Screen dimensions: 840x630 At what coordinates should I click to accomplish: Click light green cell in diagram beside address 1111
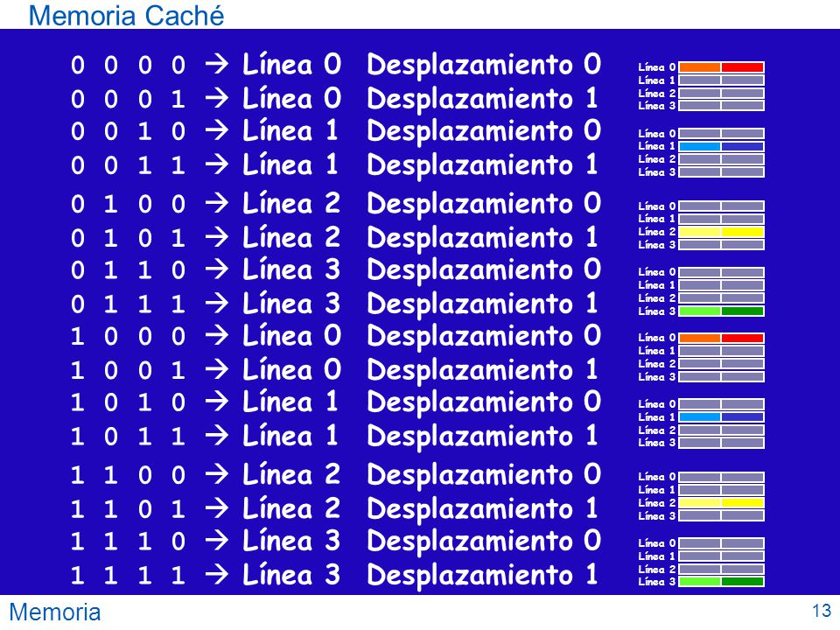(x=700, y=582)
